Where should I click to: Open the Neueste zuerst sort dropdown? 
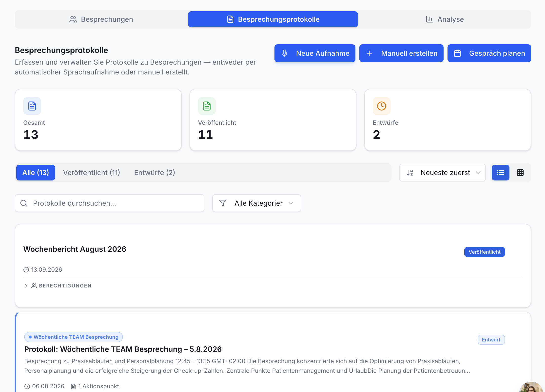tap(442, 173)
